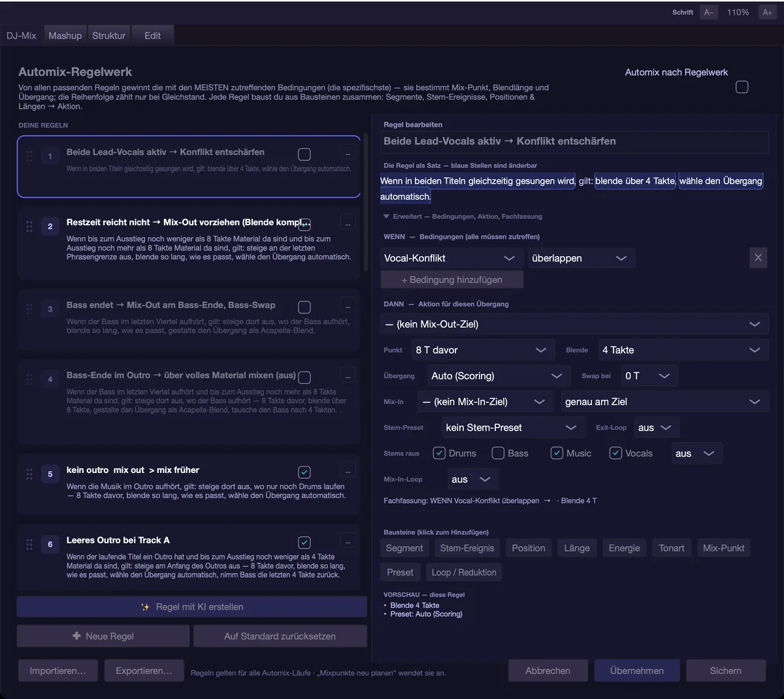Screen dimensions: 784x699
Task: Check the Bass stem checkbox
Action: (x=498, y=453)
